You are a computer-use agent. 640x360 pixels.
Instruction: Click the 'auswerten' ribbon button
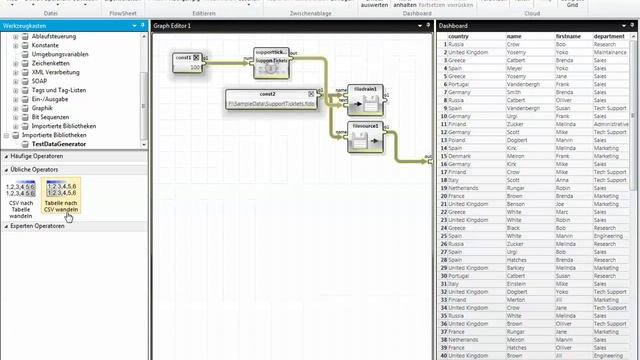tap(374, 5)
